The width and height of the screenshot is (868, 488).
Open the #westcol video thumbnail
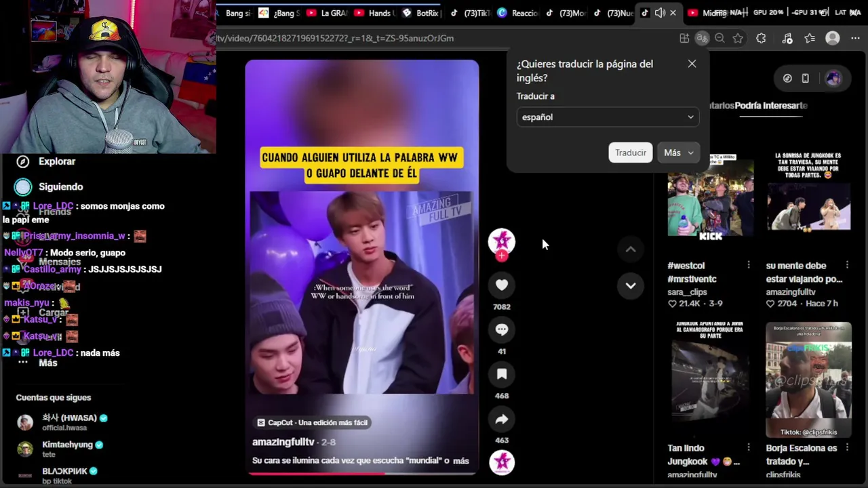[x=710, y=199]
